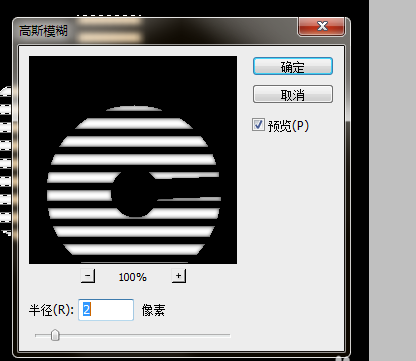The height and width of the screenshot is (361, 416).
Task: Zoom in the preview with plus button
Action: (179, 276)
